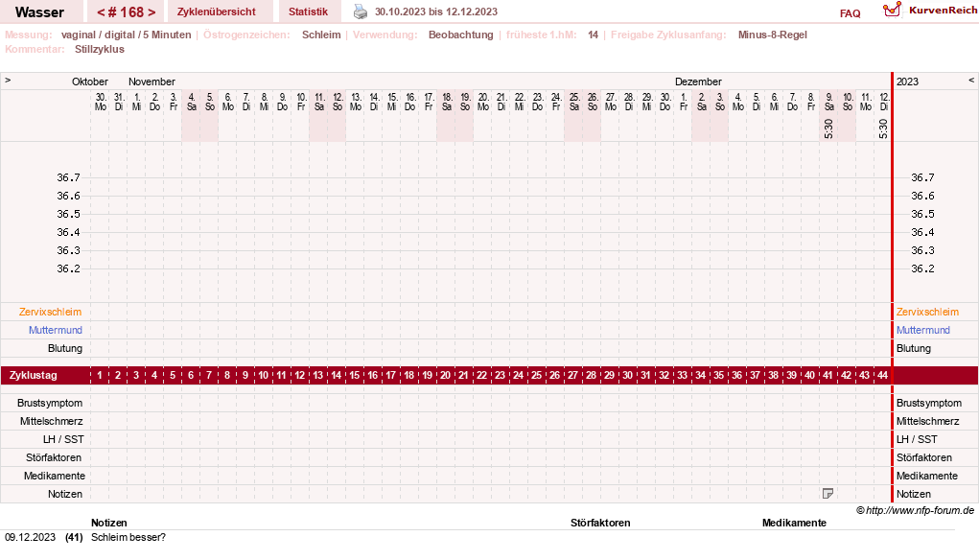Click the 09.12.2023 note date
The width and height of the screenshot is (979, 560).
pyautogui.click(x=30, y=538)
